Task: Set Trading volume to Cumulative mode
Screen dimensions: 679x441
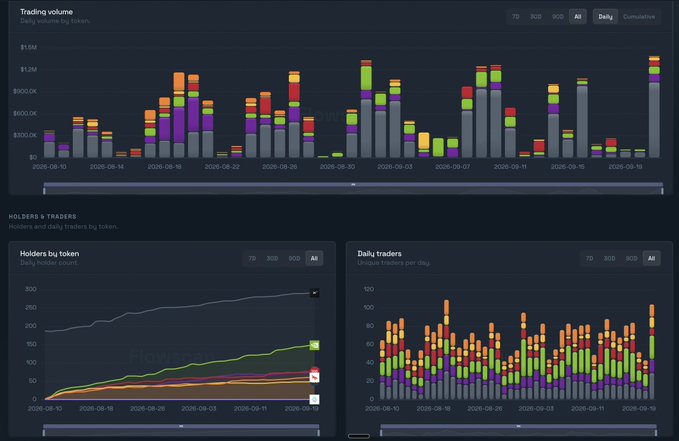Action: click(x=639, y=16)
